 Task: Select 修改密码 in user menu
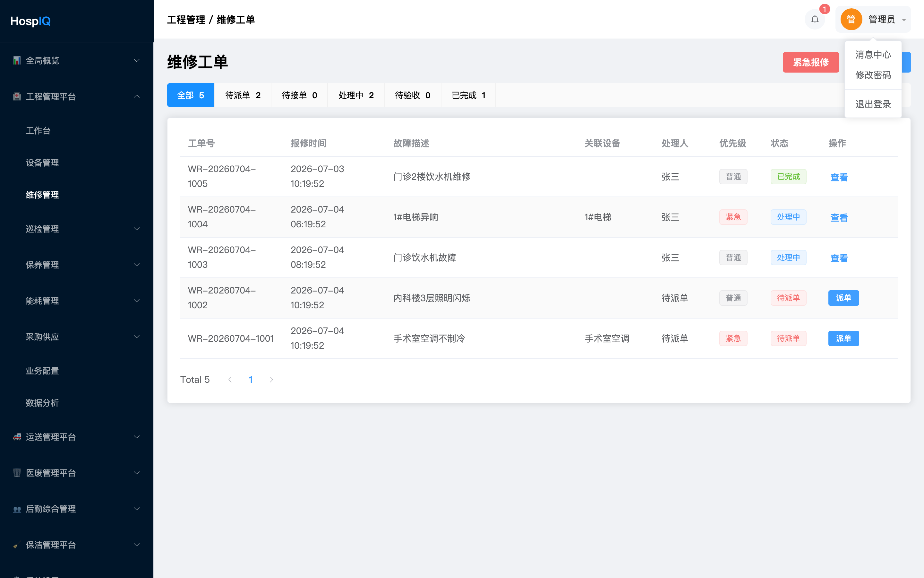pos(873,75)
